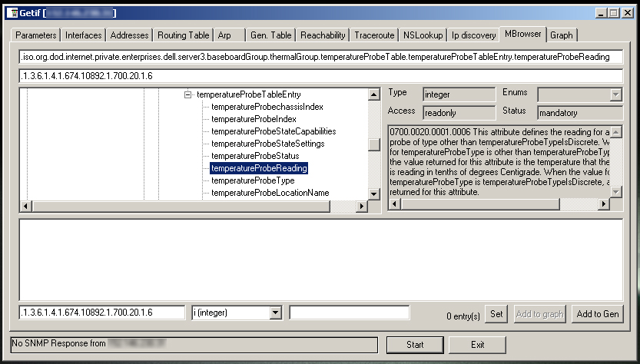The image size is (640, 364).
Task: Click the Add to Gen button
Action: pos(598,313)
